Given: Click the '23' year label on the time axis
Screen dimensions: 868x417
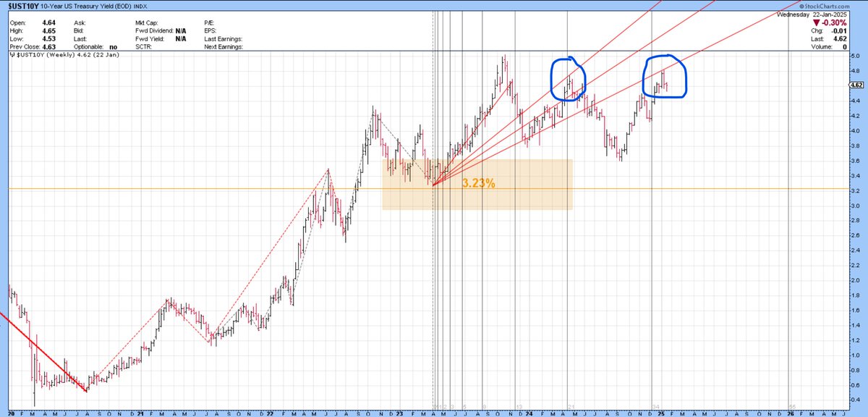Looking at the screenshot, I should [400, 413].
